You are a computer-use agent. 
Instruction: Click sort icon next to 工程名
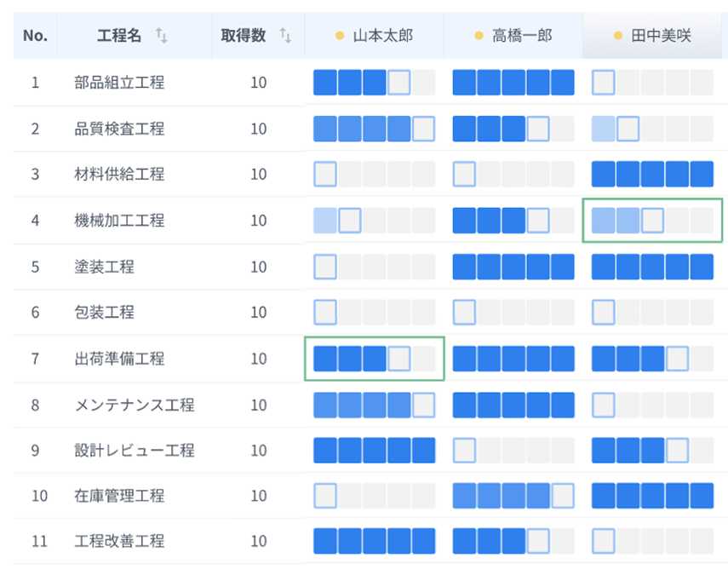pyautogui.click(x=162, y=36)
